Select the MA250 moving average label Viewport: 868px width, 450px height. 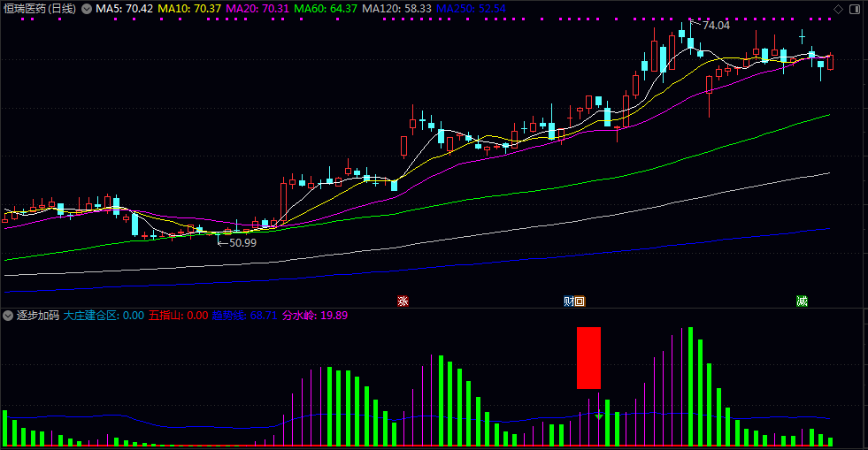point(471,9)
